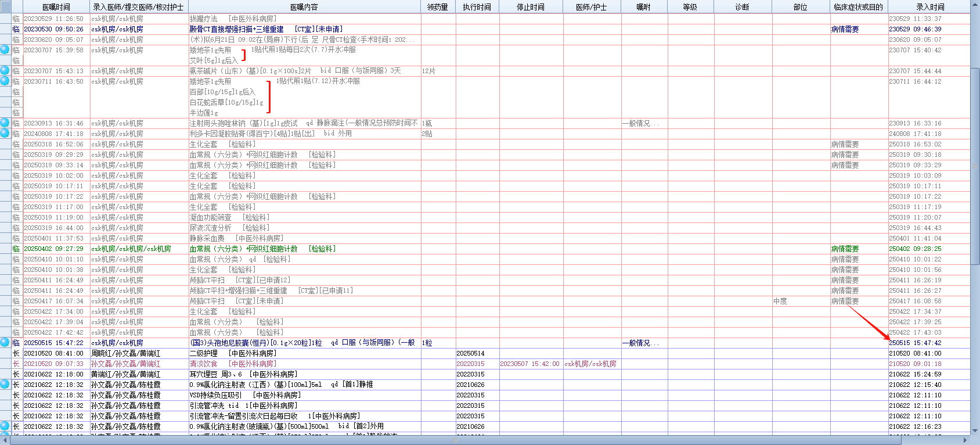The image size is (980, 445).
Task: Click the 等级 column header
Action: 690,7
